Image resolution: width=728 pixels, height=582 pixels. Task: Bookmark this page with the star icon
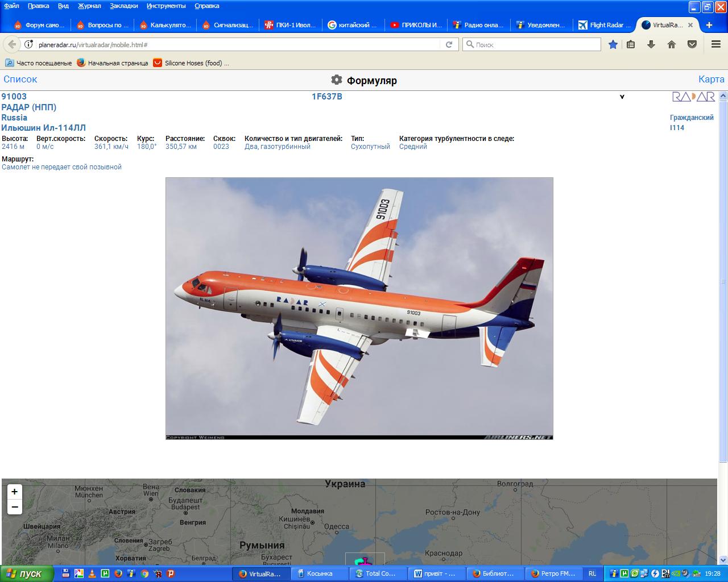pos(613,44)
